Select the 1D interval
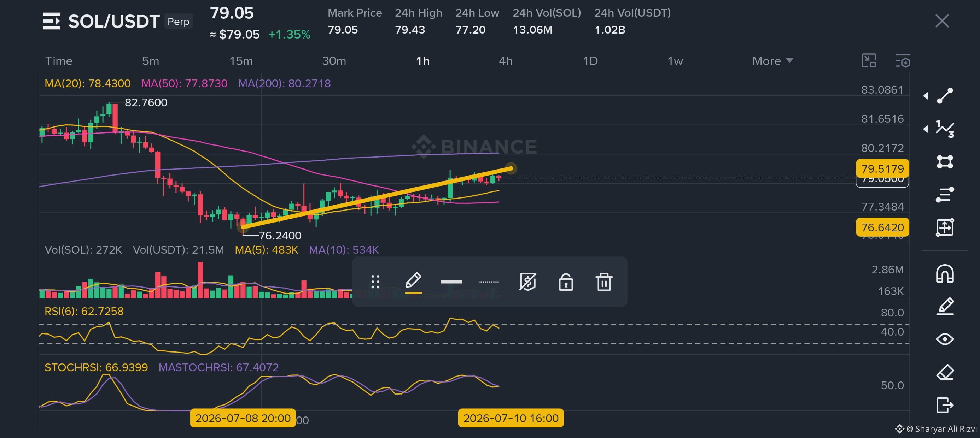 590,61
